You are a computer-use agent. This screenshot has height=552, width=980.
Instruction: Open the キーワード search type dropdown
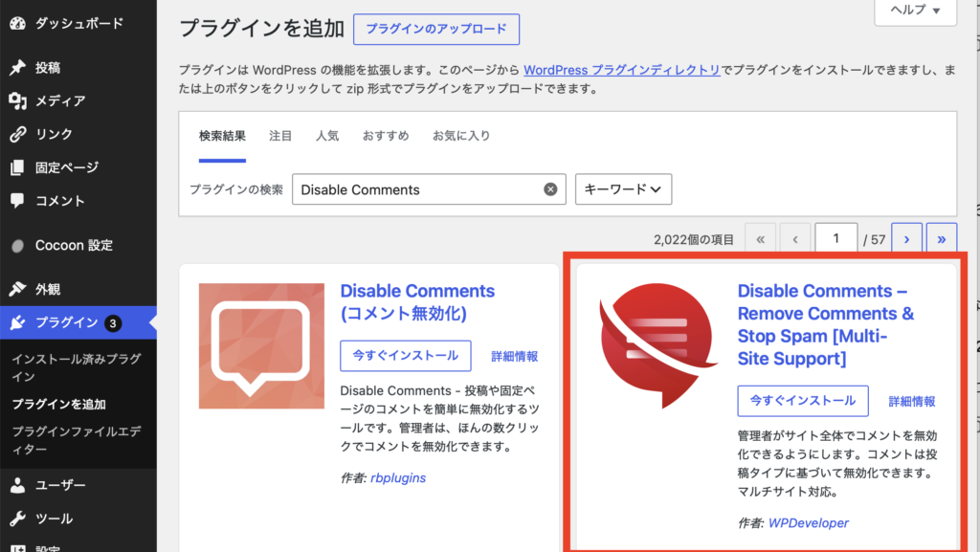tap(623, 189)
